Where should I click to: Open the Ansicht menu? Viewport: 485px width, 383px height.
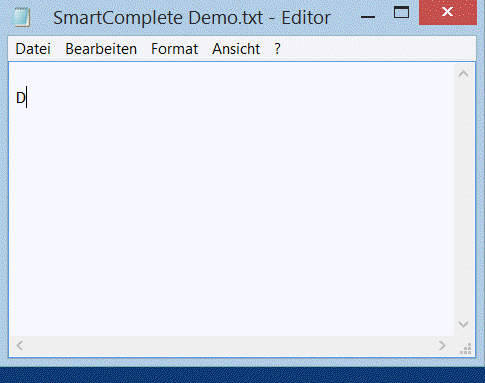(236, 49)
